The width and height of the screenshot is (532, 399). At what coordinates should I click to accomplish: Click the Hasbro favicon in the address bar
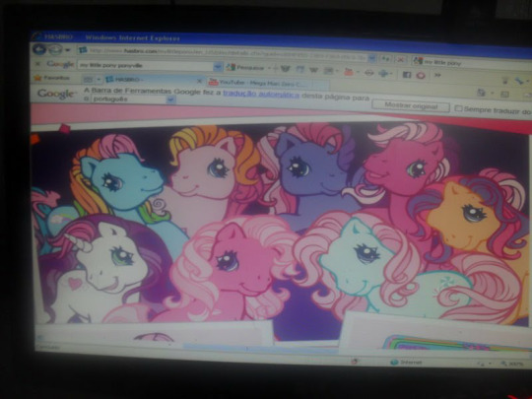(83, 51)
